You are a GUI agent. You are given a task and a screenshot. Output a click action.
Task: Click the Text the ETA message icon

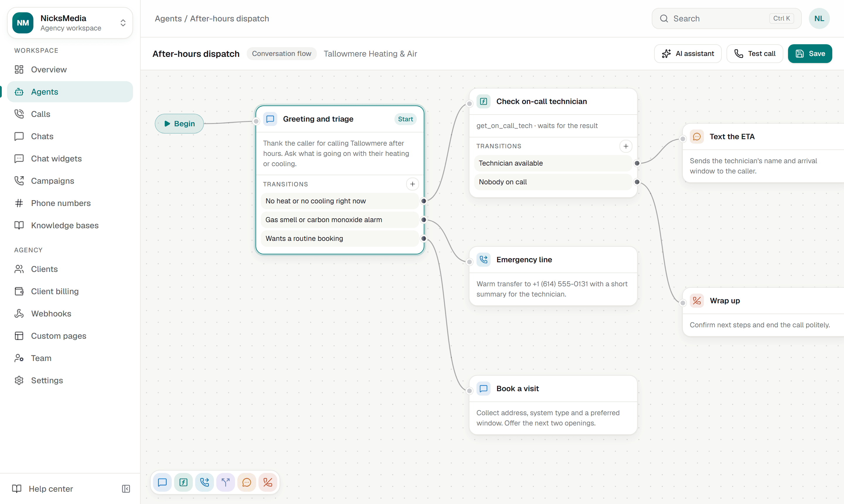[697, 137]
